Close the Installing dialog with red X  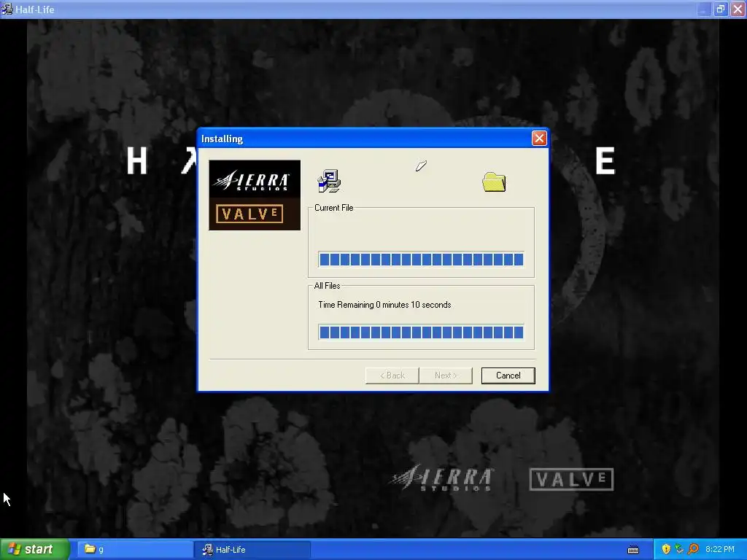pos(539,138)
